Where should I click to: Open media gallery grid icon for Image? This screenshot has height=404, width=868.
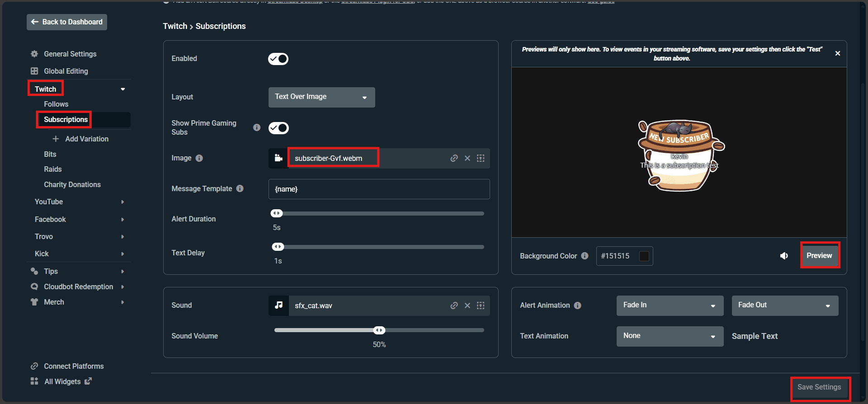pyautogui.click(x=481, y=158)
